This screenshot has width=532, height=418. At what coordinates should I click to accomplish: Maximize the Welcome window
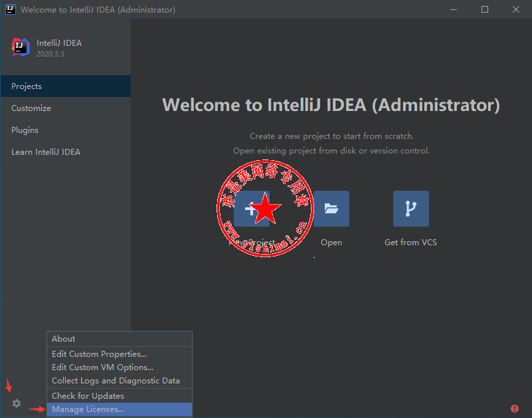[x=485, y=9]
